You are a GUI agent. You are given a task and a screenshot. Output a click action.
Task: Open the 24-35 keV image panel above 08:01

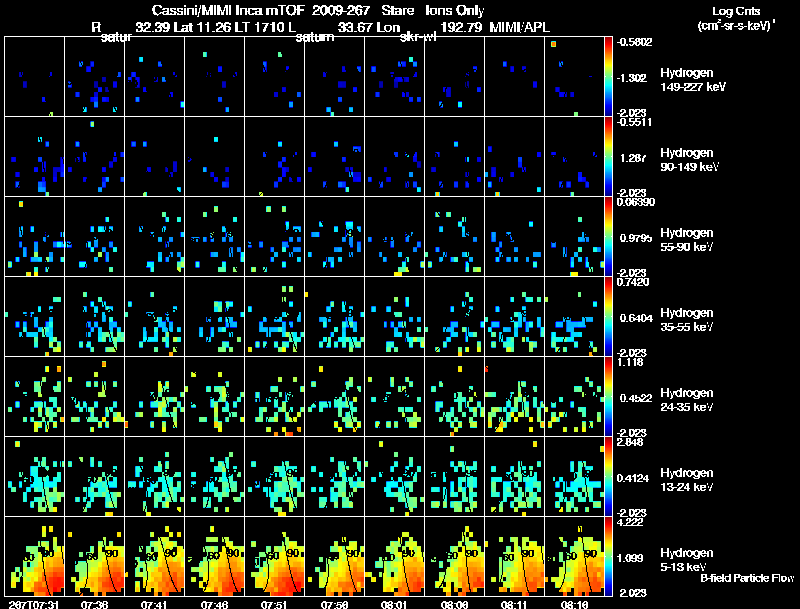[394, 397]
